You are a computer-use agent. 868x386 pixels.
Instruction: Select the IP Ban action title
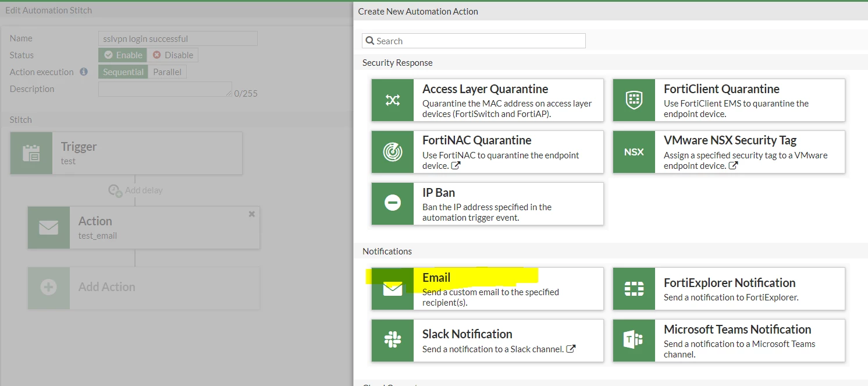(439, 193)
